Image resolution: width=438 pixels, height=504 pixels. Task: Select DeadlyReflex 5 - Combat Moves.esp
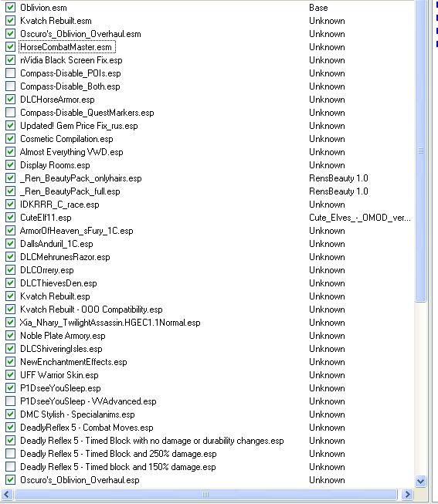coord(87,428)
